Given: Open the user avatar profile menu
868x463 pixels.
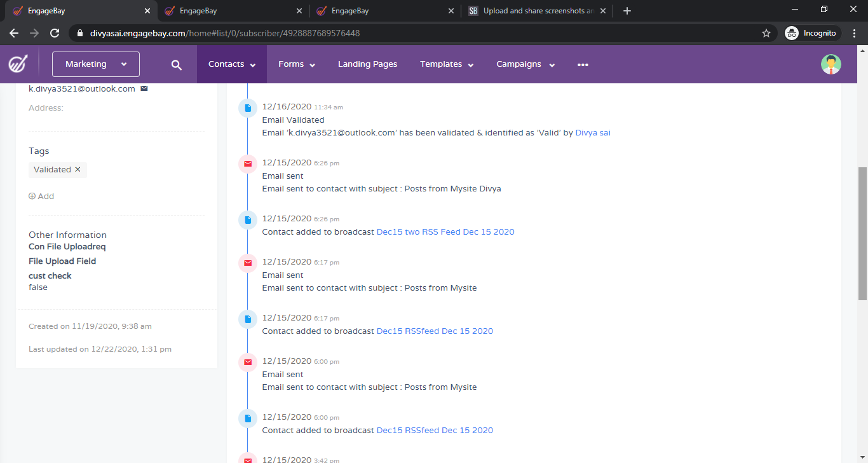Looking at the screenshot, I should click(831, 64).
